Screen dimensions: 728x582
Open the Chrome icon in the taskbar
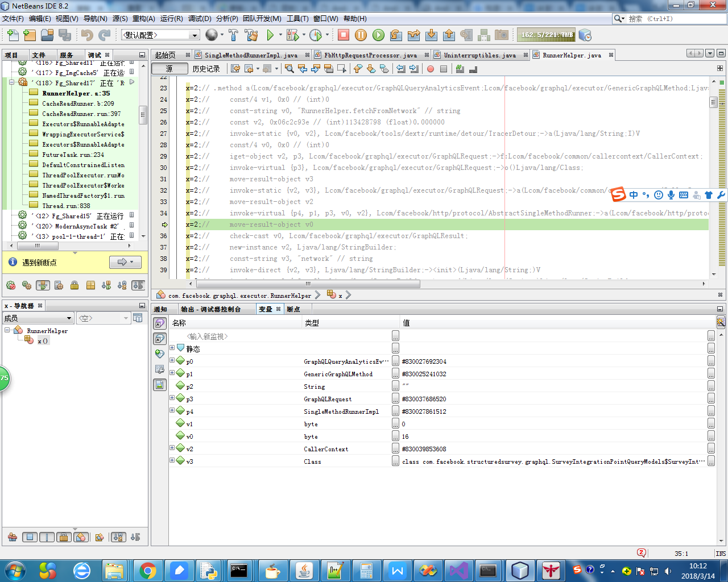point(148,570)
